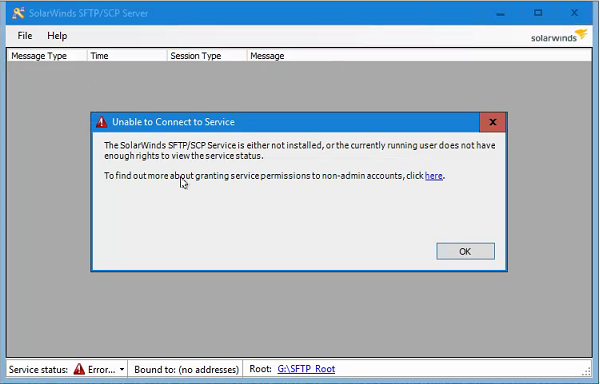This screenshot has height=384, width=600.
Task: Maximize the SolarWinds SFTP/SCP Server window
Action: point(538,13)
